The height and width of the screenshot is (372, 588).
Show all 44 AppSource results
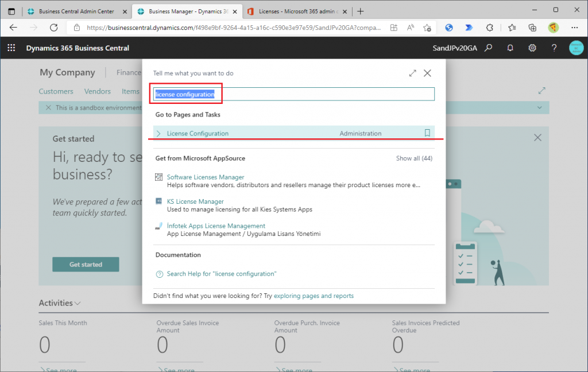point(414,158)
